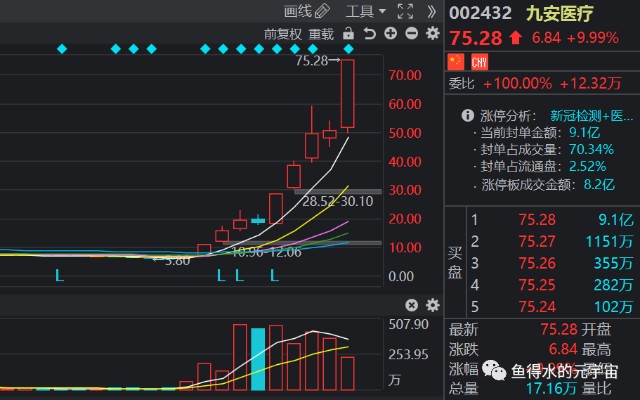
Task: Toggle the chart lock icon
Action: 348,33
